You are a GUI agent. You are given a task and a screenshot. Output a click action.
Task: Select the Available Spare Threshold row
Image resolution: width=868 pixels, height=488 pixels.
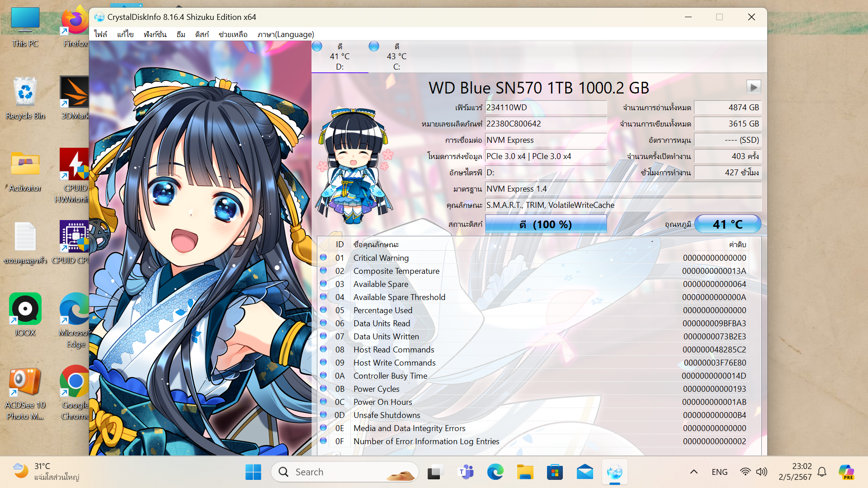click(533, 297)
